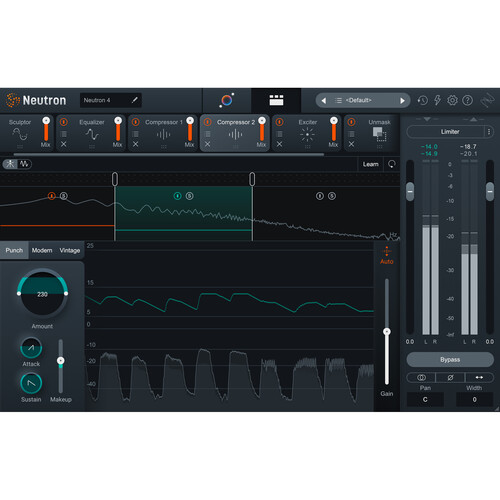Select the Vintage compressor mode tab
This screenshot has width=500, height=500.
[70, 250]
